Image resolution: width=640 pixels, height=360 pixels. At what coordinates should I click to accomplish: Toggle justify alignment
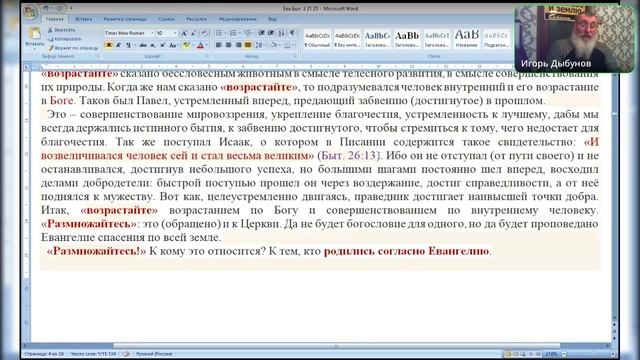248,45
